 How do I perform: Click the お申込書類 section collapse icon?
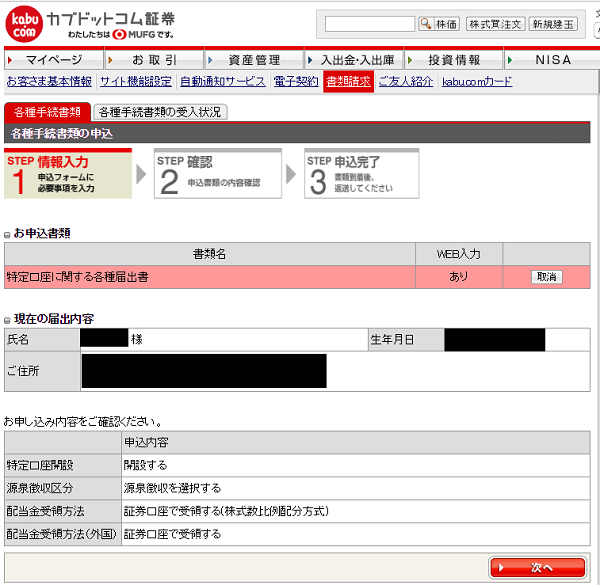7,235
